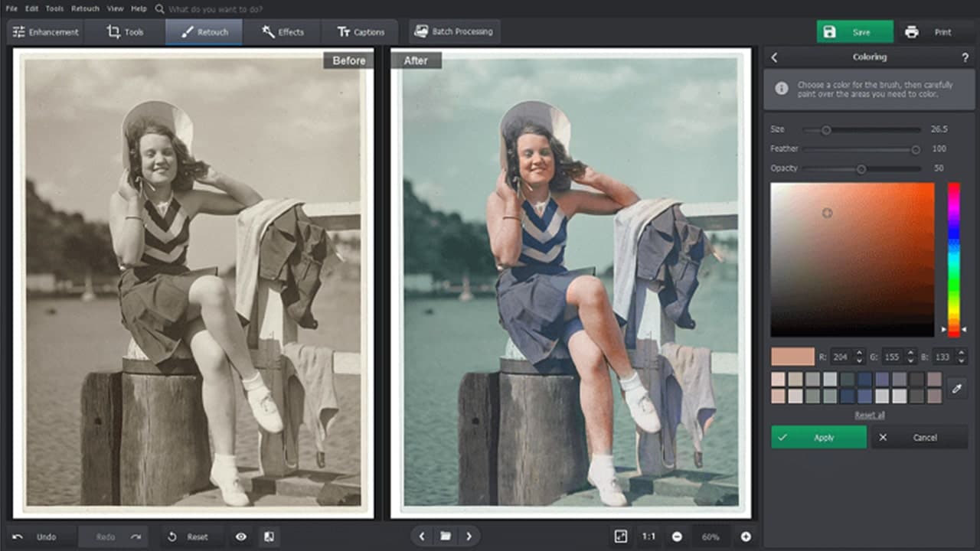Image resolution: width=980 pixels, height=551 pixels.
Task: Increment the G value stepper
Action: click(910, 353)
